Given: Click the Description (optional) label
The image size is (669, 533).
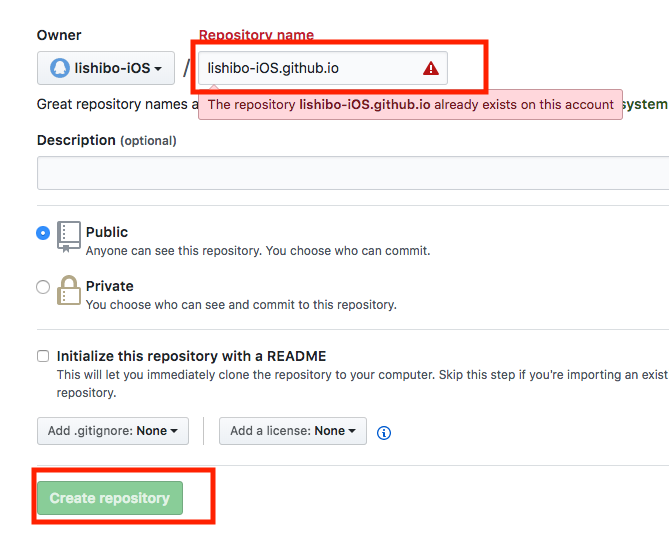Looking at the screenshot, I should (107, 140).
